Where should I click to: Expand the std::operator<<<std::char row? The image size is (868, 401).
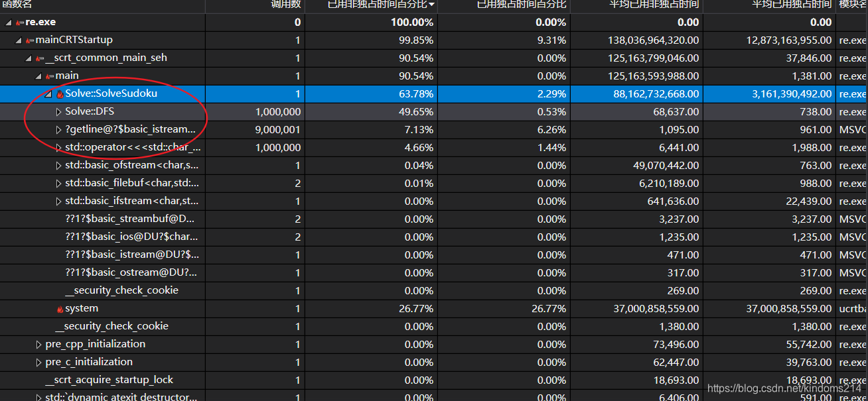[58, 148]
